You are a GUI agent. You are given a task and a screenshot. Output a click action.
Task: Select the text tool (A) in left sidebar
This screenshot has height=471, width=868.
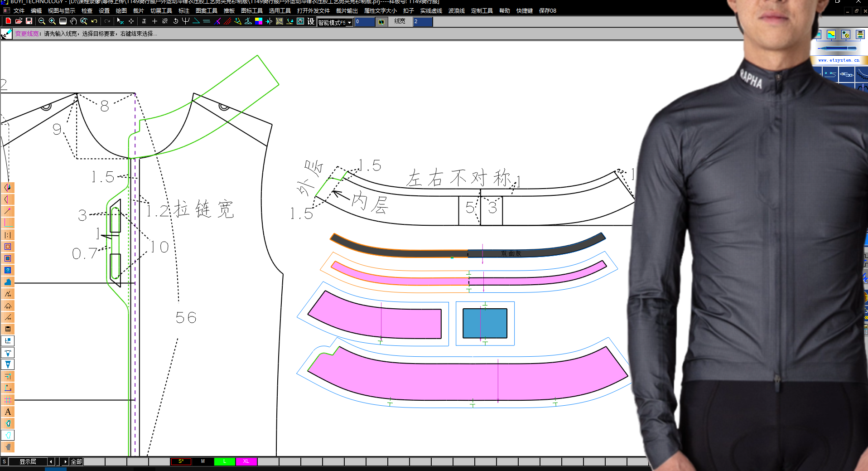coord(8,412)
